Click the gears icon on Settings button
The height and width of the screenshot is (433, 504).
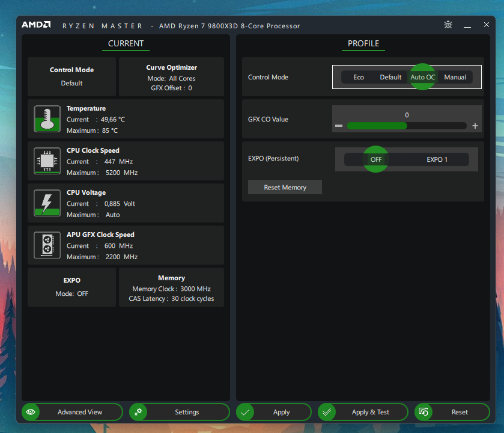pos(138,412)
